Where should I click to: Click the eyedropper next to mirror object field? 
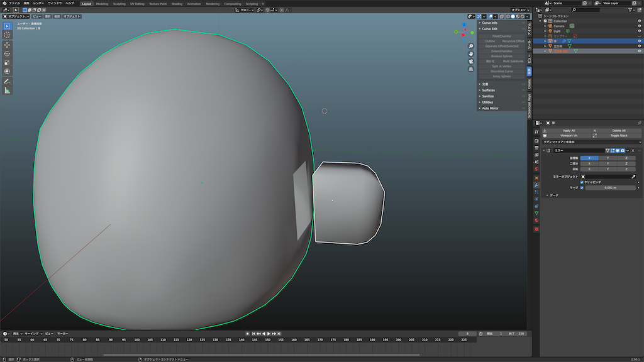(633, 177)
